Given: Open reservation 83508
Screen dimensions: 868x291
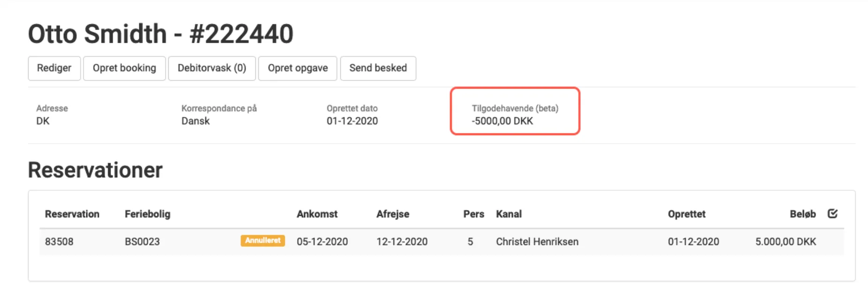Looking at the screenshot, I should (59, 241).
